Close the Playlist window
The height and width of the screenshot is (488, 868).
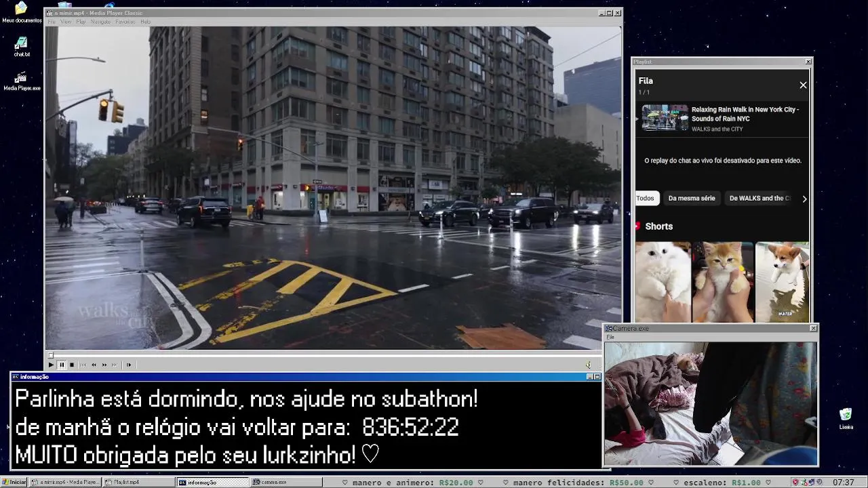point(808,62)
